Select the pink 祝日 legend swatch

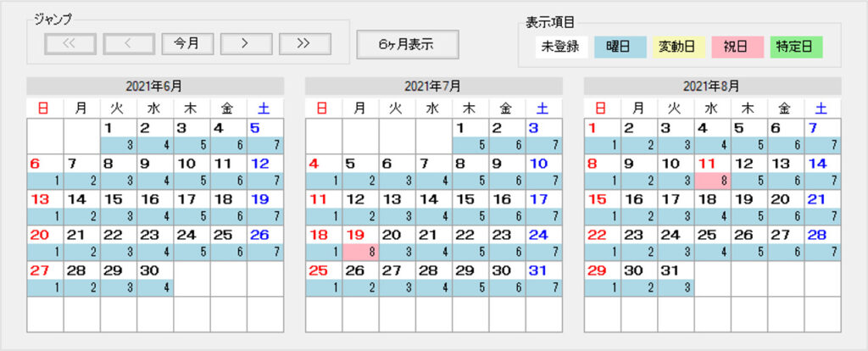pos(737,47)
